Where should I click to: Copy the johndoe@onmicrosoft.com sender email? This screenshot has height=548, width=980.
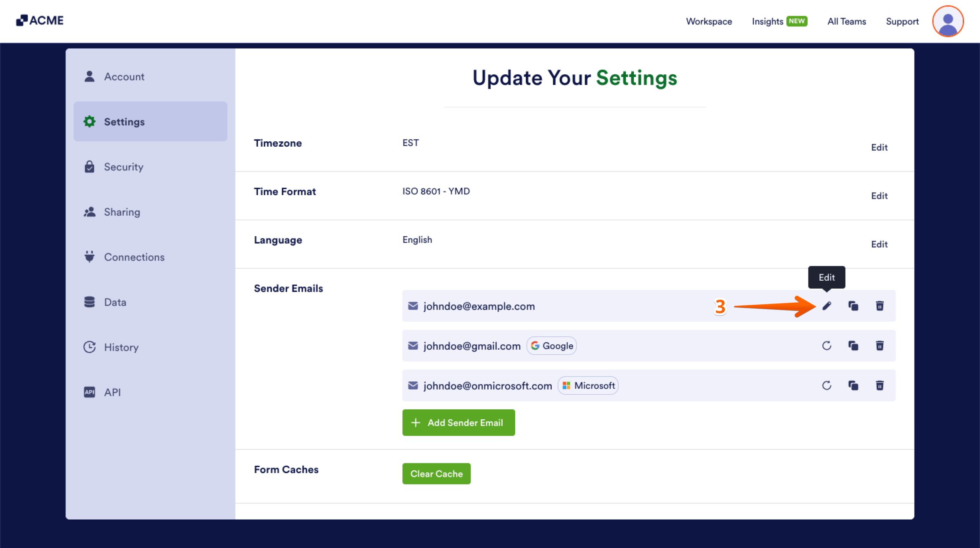pyautogui.click(x=853, y=385)
